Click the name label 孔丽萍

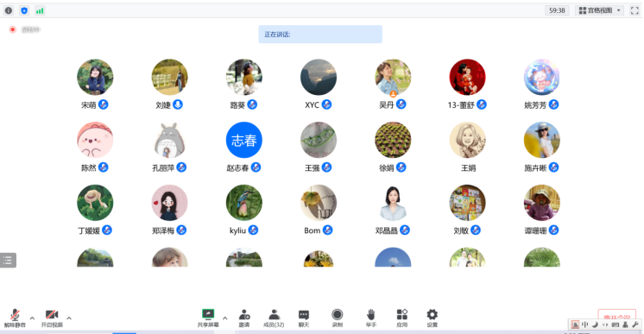coord(163,167)
